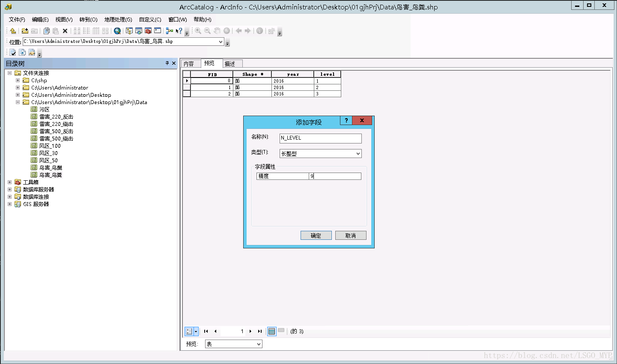Click 确定 in Add Field dialog
Viewport: 617px width, 364px height.
316,236
